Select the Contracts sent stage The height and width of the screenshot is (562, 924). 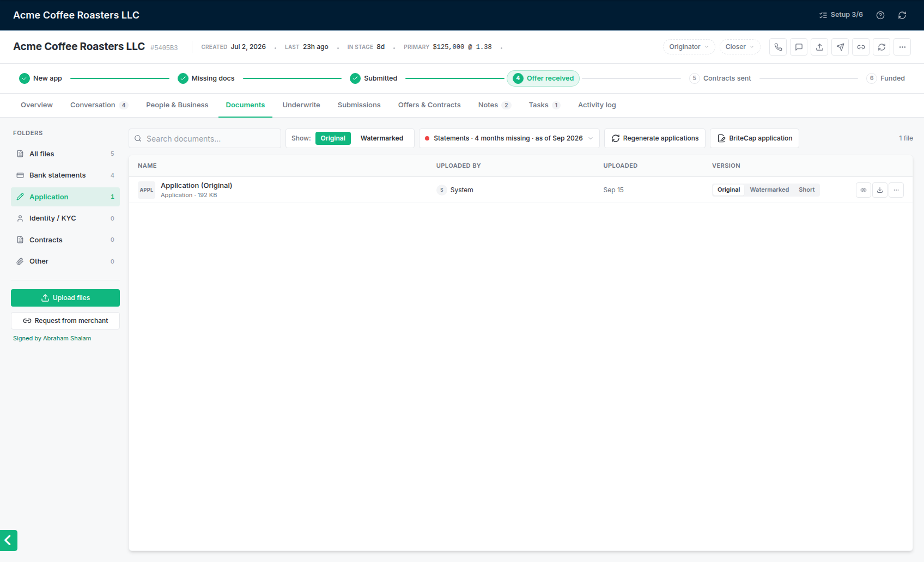(x=720, y=78)
